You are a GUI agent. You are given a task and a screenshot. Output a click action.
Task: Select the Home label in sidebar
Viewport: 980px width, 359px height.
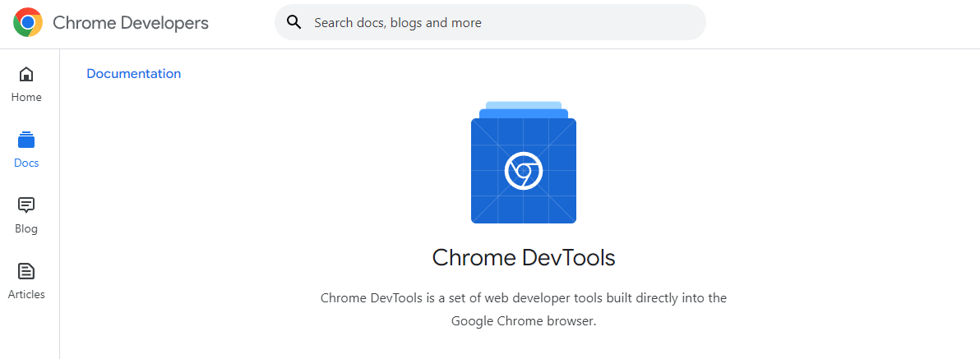pyautogui.click(x=26, y=98)
